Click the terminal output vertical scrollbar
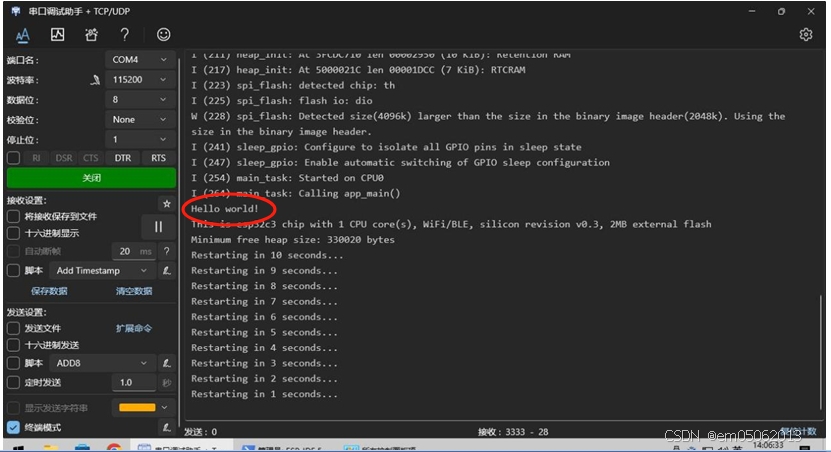Image resolution: width=831 pixels, height=452 pixels. [x=820, y=350]
